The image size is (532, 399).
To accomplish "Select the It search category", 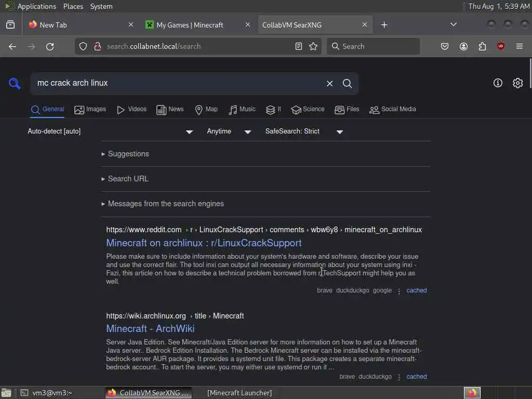I will (x=273, y=109).
